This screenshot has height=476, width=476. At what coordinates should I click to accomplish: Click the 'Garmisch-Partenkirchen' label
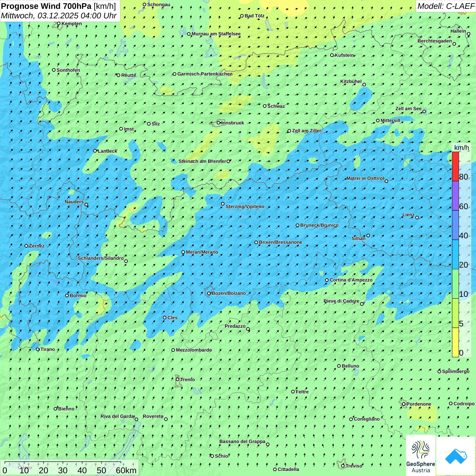(x=205, y=74)
